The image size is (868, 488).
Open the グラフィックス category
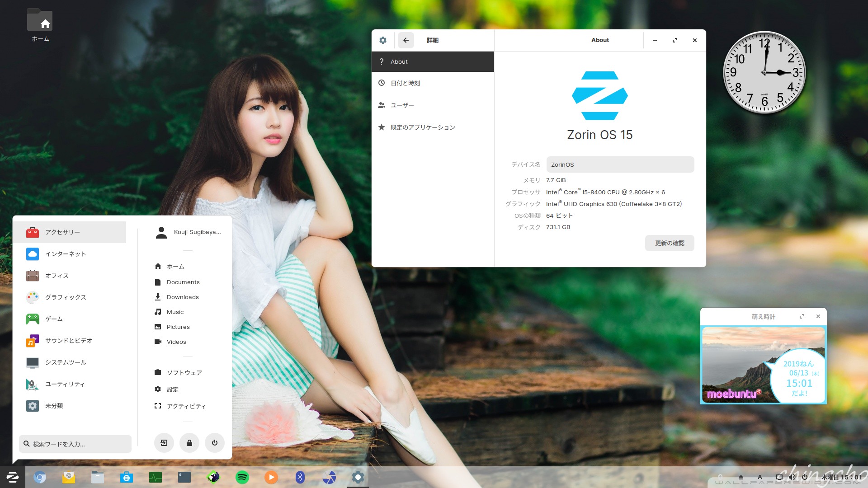point(70,297)
